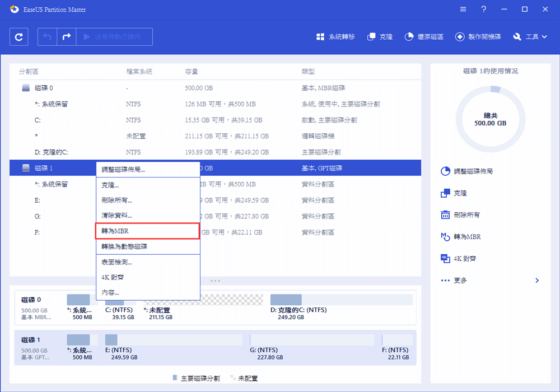560x392 pixels.
Task: Select disk 0 系統保留 row with 126 MB free
Action: coord(215,104)
